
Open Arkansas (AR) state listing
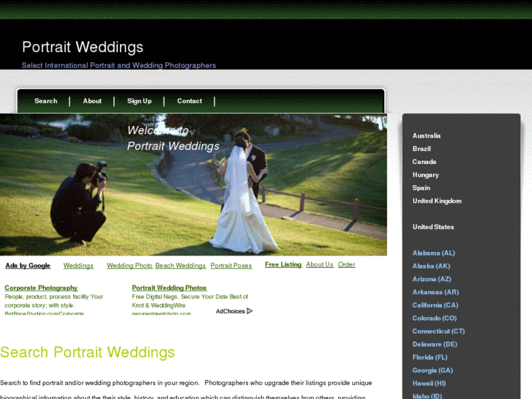435,292
